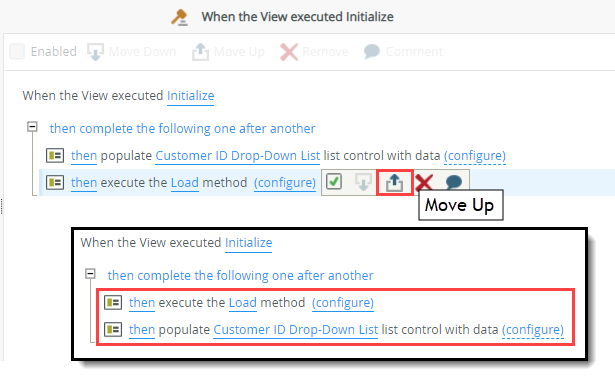Click configure beside the highlighted Load method
615x392 pixels.
coord(285,183)
